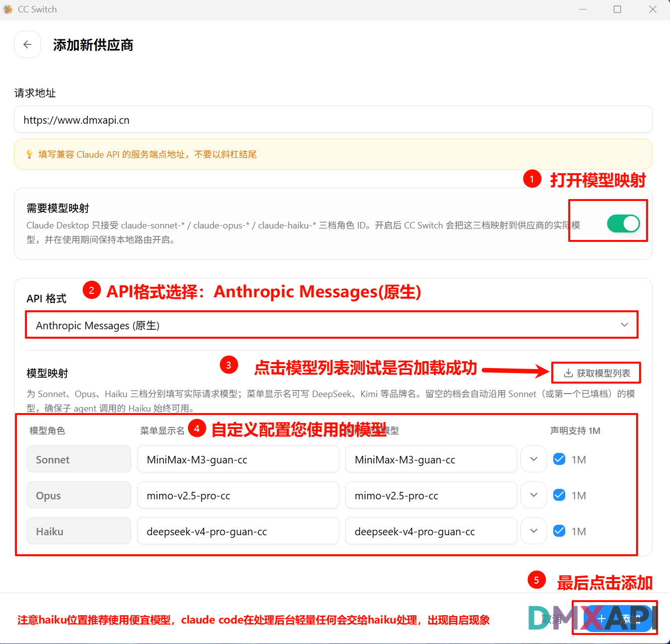Edit the Haiku actual model field
Image resolution: width=670 pixels, height=644 pixels.
431,531
